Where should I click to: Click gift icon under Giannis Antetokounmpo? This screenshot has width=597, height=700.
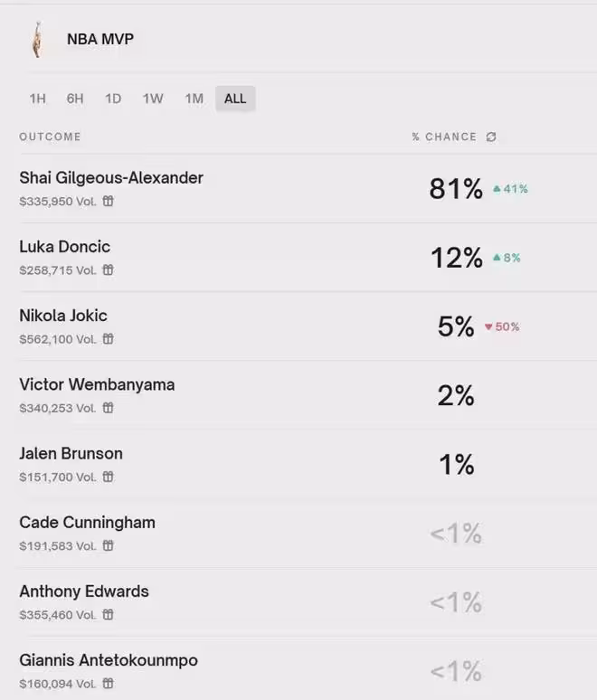point(109,684)
